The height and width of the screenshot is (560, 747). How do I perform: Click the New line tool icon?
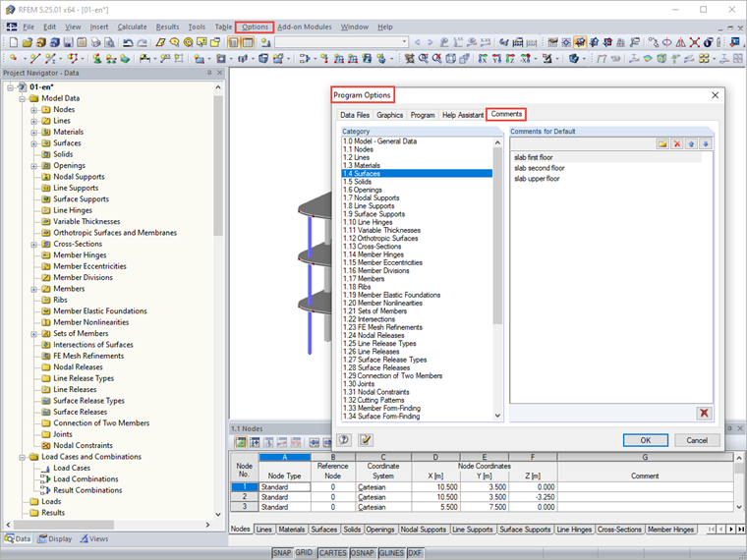(34, 58)
